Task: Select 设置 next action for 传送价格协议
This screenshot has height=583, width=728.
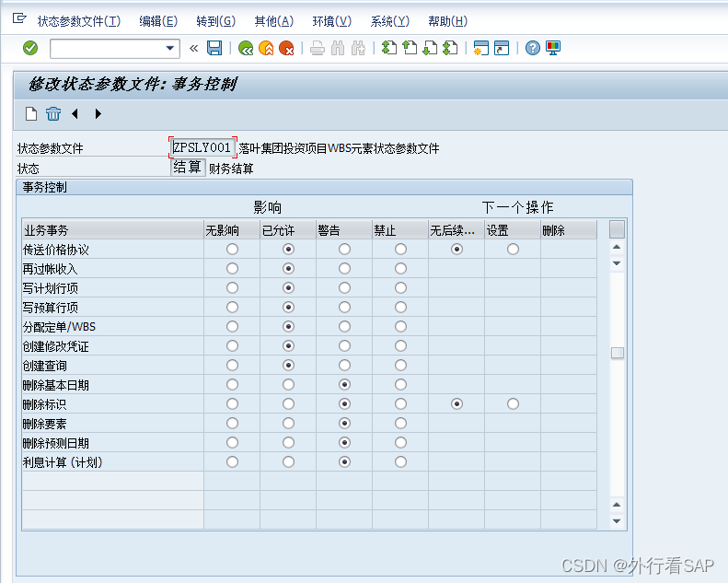Action: pyautogui.click(x=513, y=250)
